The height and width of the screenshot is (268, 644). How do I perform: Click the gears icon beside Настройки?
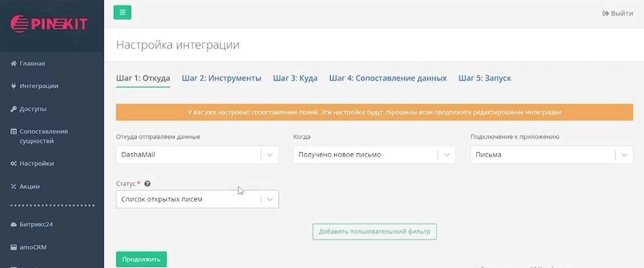coord(13,164)
